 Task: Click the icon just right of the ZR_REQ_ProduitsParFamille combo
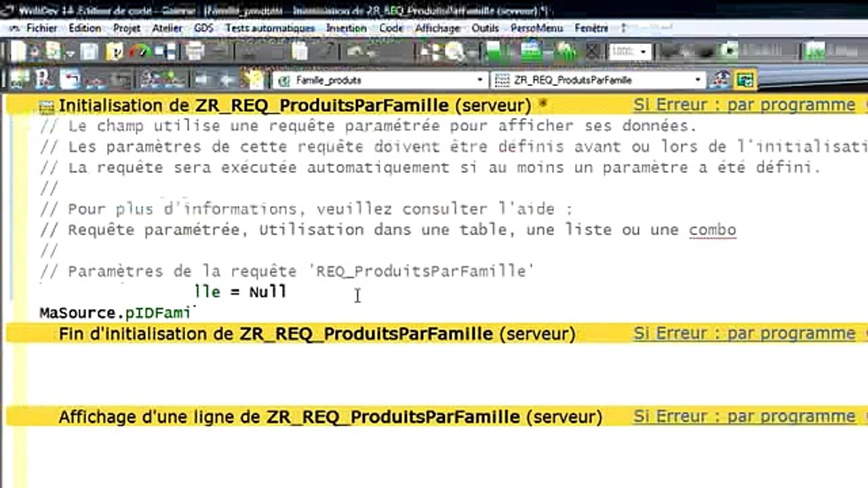[x=719, y=79]
